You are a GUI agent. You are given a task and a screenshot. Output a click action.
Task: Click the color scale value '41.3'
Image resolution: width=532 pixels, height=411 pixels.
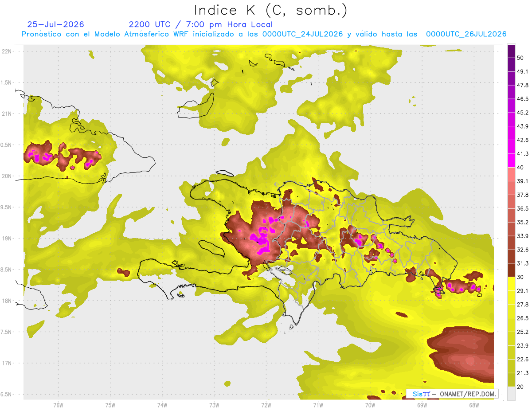(522, 154)
